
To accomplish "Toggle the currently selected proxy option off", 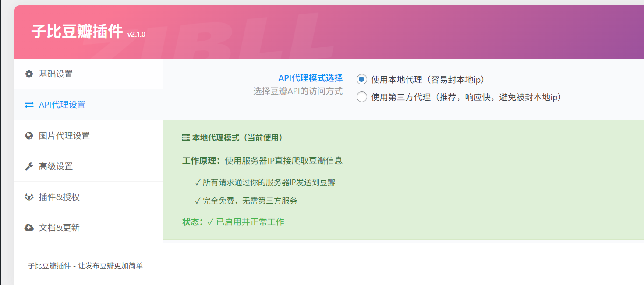I will point(361,79).
